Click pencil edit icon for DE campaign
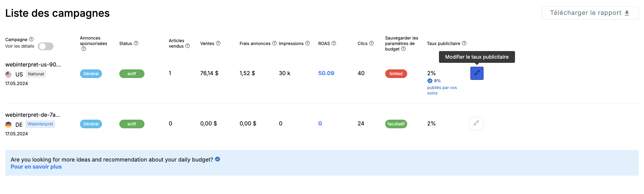 [476, 123]
